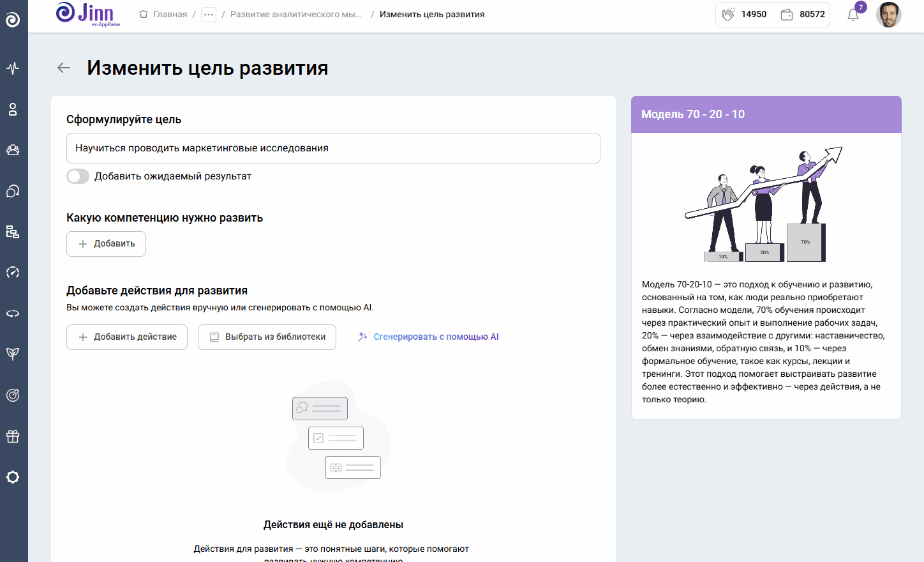The width and height of the screenshot is (924, 562).
Task: Select the performance gauge icon in the sidebar
Action: (x=13, y=273)
